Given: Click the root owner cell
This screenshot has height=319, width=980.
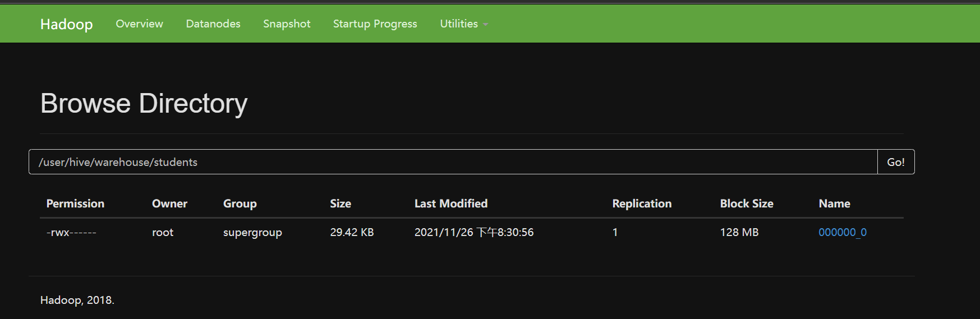Looking at the screenshot, I should (x=163, y=232).
